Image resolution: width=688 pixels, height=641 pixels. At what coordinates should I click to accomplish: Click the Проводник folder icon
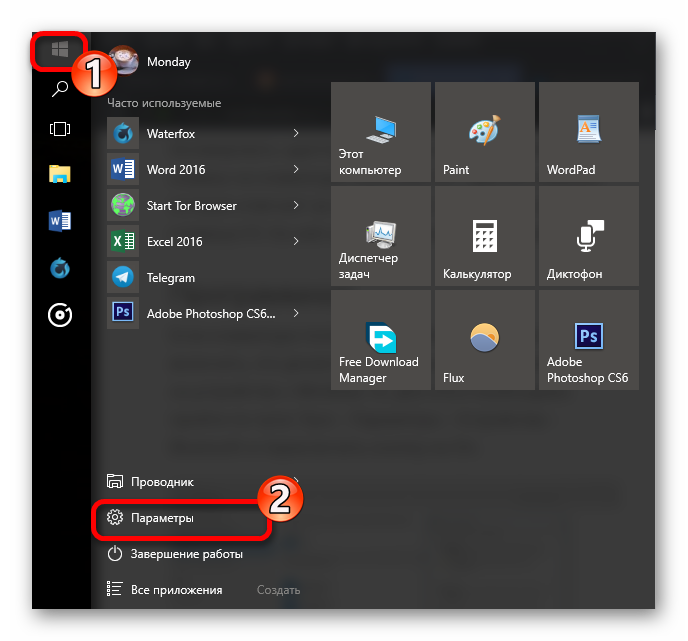coord(115,481)
